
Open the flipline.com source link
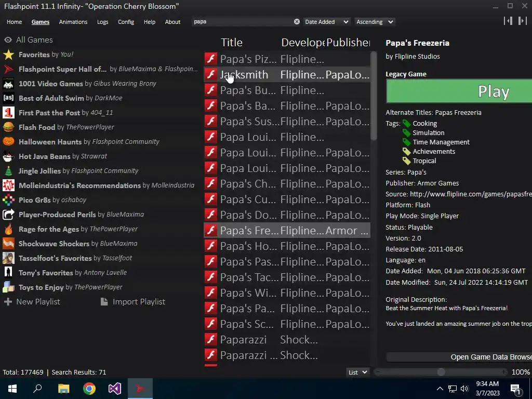point(471,194)
